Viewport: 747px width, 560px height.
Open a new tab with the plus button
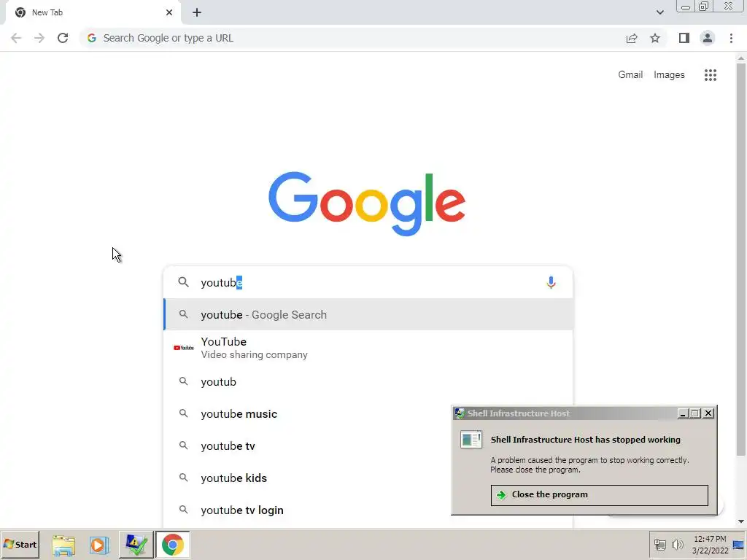pyautogui.click(x=197, y=12)
